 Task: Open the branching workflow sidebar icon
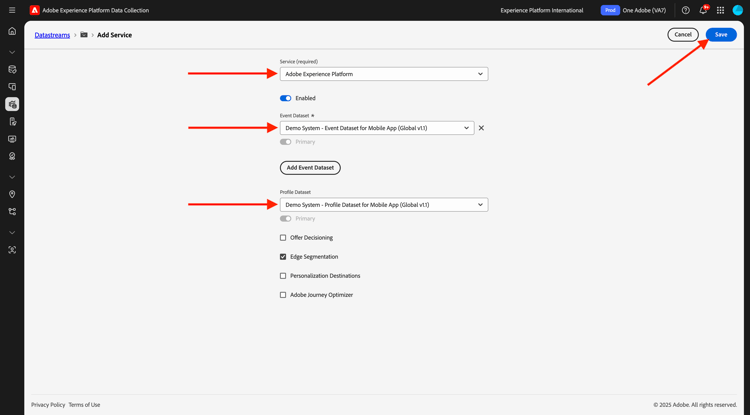[12, 211]
